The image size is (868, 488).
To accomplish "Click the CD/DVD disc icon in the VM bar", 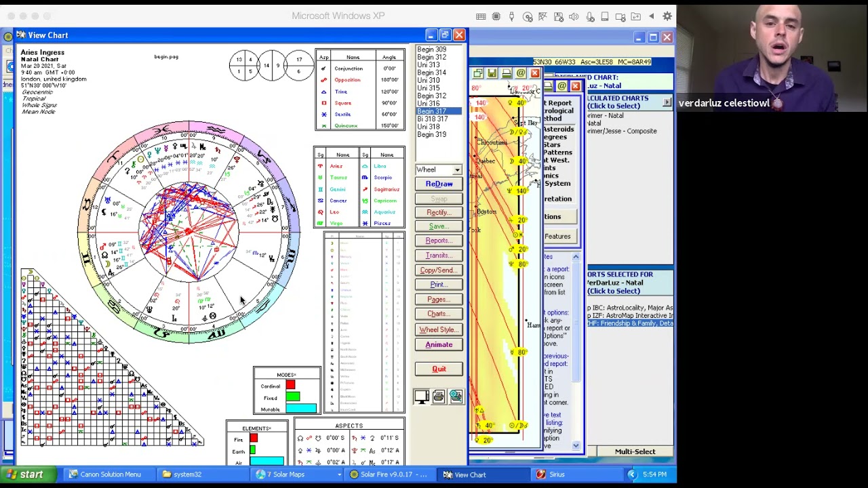I will click(x=528, y=16).
